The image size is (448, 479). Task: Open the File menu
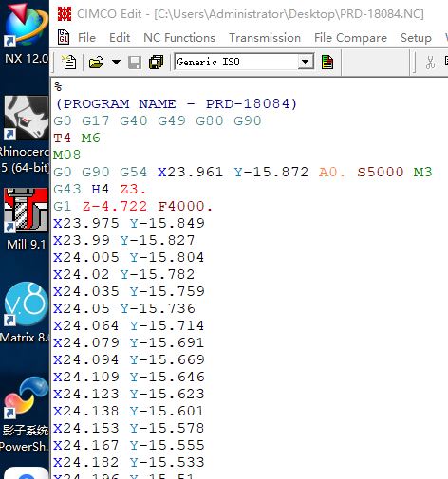pyautogui.click(x=86, y=38)
